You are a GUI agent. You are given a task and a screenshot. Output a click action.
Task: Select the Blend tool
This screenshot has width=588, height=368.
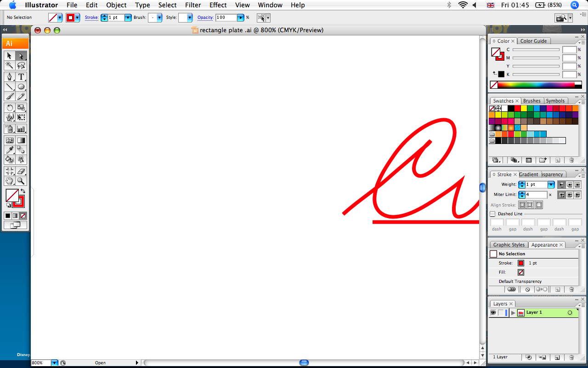(x=21, y=150)
